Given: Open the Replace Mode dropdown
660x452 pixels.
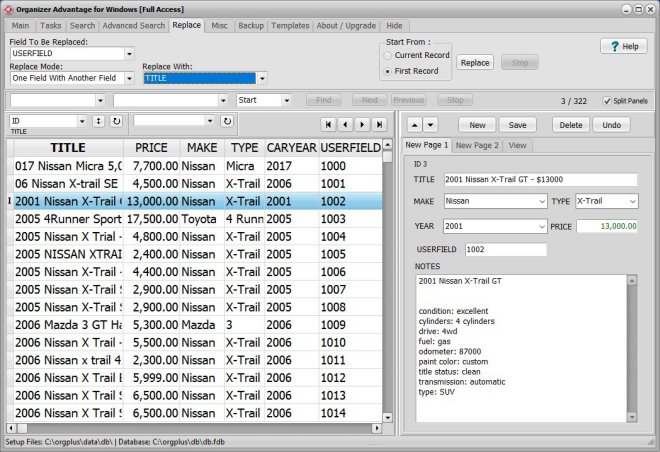Looking at the screenshot, I should (129, 78).
